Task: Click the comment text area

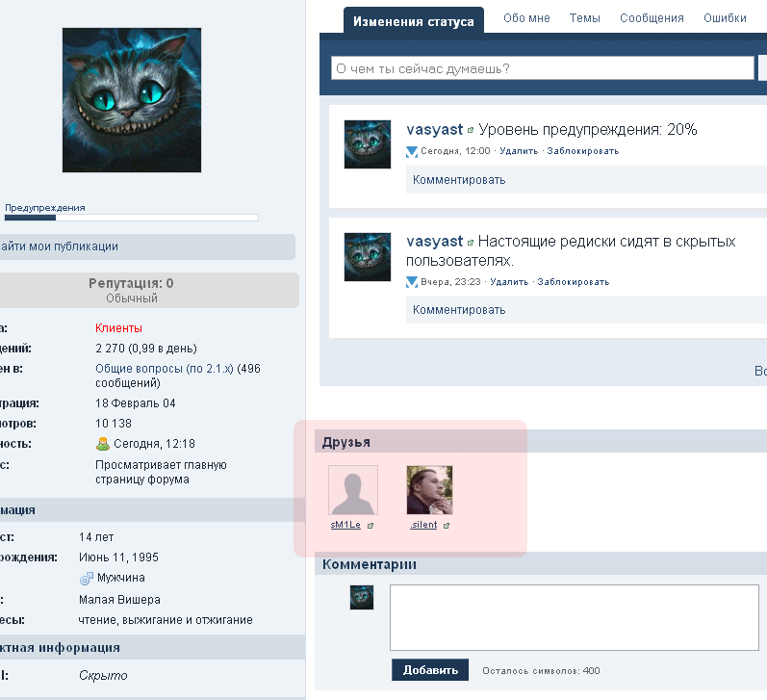Action: tap(575, 618)
